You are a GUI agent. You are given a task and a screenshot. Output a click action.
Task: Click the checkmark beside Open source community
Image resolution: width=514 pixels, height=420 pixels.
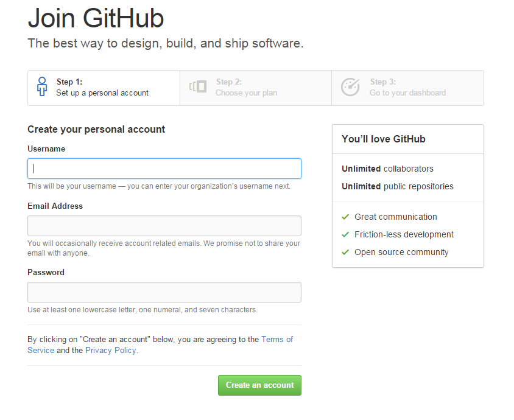pos(345,252)
